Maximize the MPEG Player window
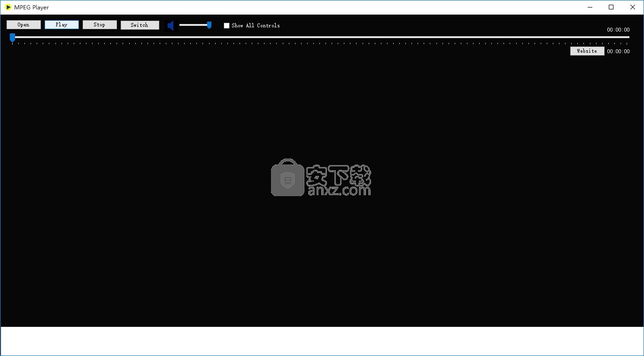Image resolution: width=644 pixels, height=356 pixels. 611,7
